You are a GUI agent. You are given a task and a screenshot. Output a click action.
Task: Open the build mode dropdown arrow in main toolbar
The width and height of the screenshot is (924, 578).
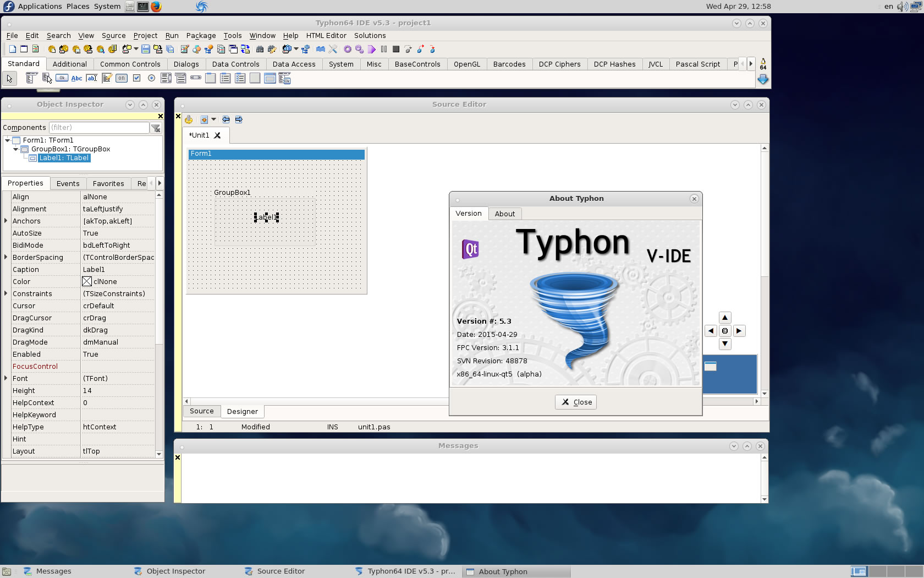(x=296, y=48)
